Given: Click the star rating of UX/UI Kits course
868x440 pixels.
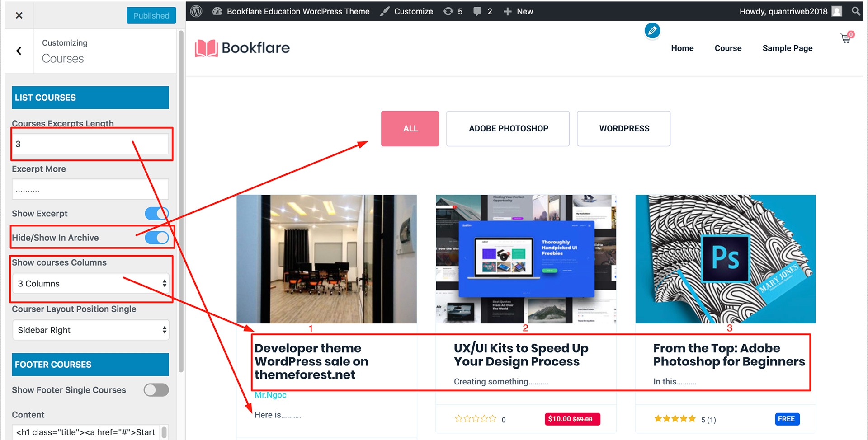Looking at the screenshot, I should tap(475, 419).
